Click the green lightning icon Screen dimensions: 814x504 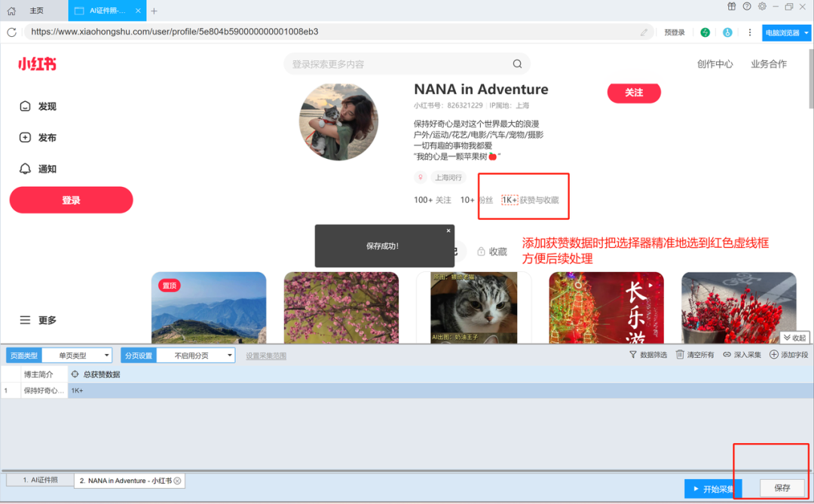pos(705,32)
